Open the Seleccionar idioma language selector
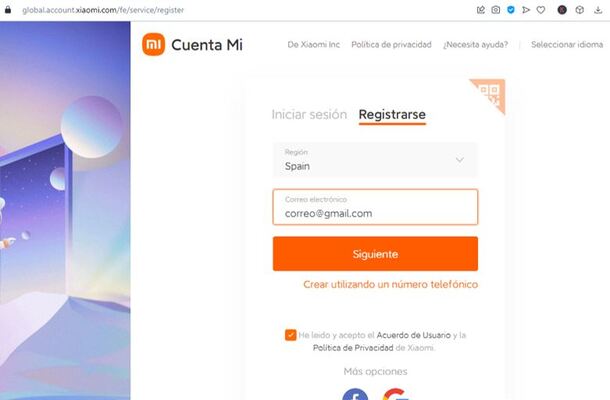Viewport: 610px width, 400px height. (567, 45)
